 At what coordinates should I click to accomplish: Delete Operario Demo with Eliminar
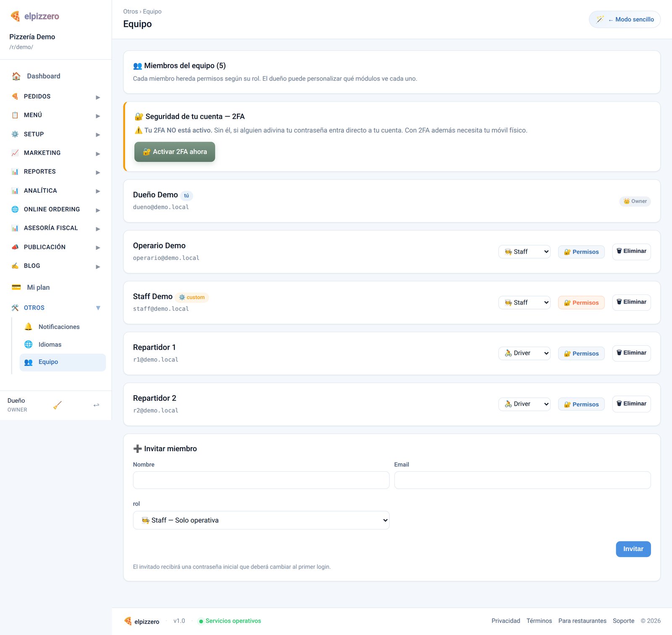tap(631, 252)
